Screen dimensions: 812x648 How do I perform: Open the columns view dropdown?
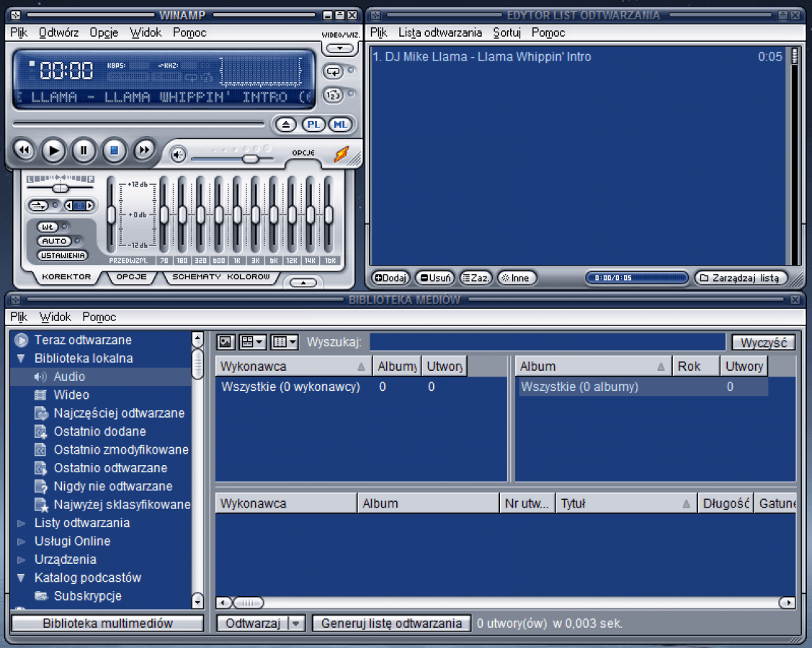285,341
